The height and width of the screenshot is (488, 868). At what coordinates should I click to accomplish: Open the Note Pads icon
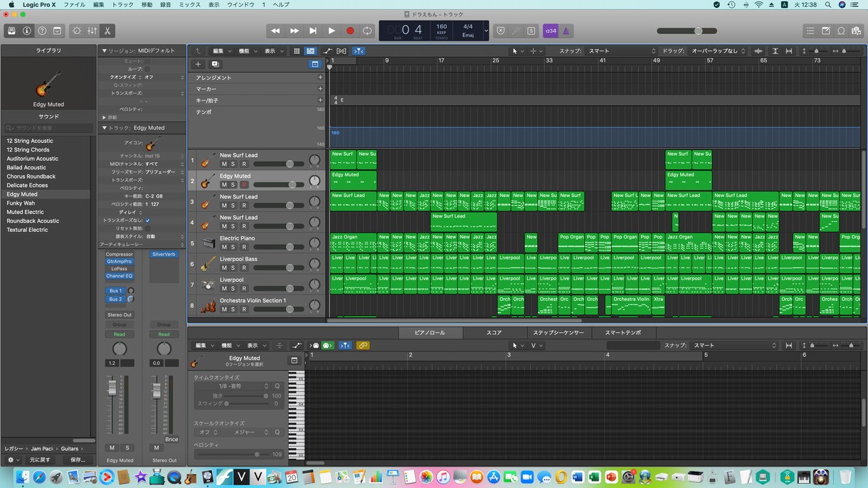point(826,31)
